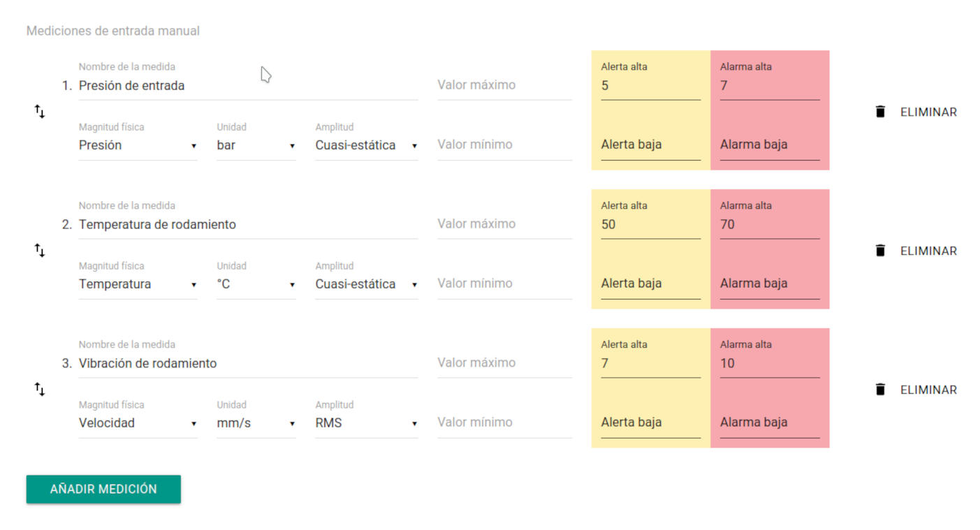
Task: Click Alarma alta field showing 10
Action: [x=769, y=364]
